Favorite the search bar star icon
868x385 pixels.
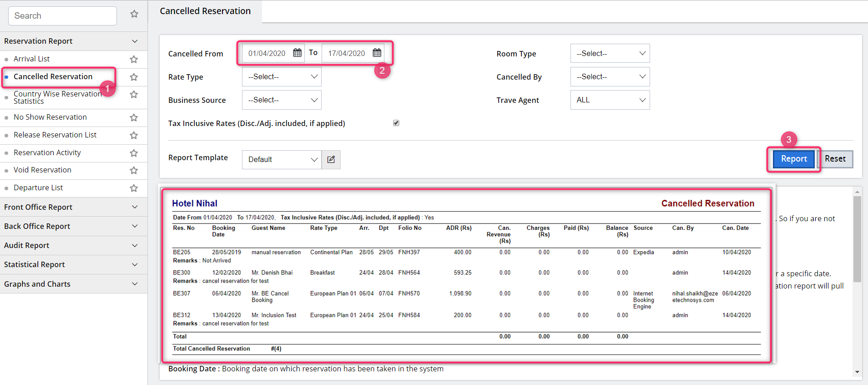134,14
